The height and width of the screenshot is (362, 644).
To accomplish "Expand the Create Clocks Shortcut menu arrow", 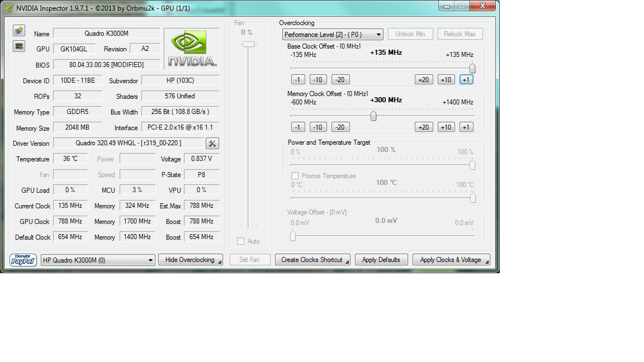I will pyautogui.click(x=347, y=261).
